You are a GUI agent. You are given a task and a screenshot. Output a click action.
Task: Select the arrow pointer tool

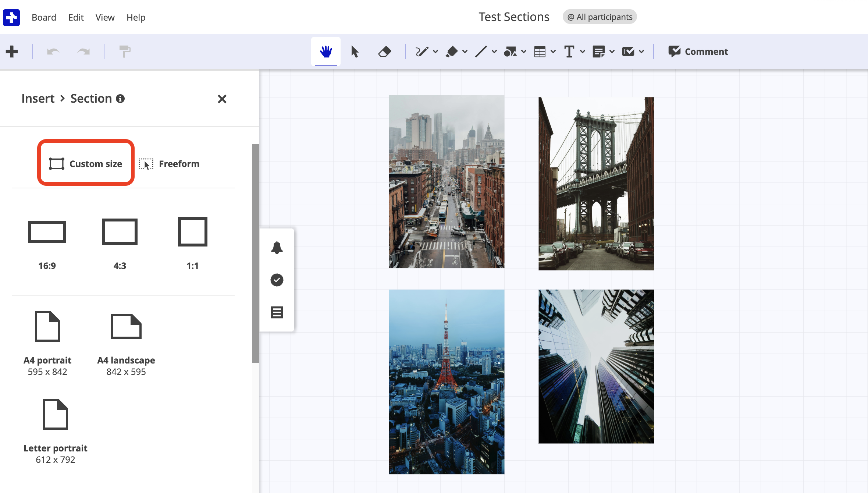click(x=355, y=52)
